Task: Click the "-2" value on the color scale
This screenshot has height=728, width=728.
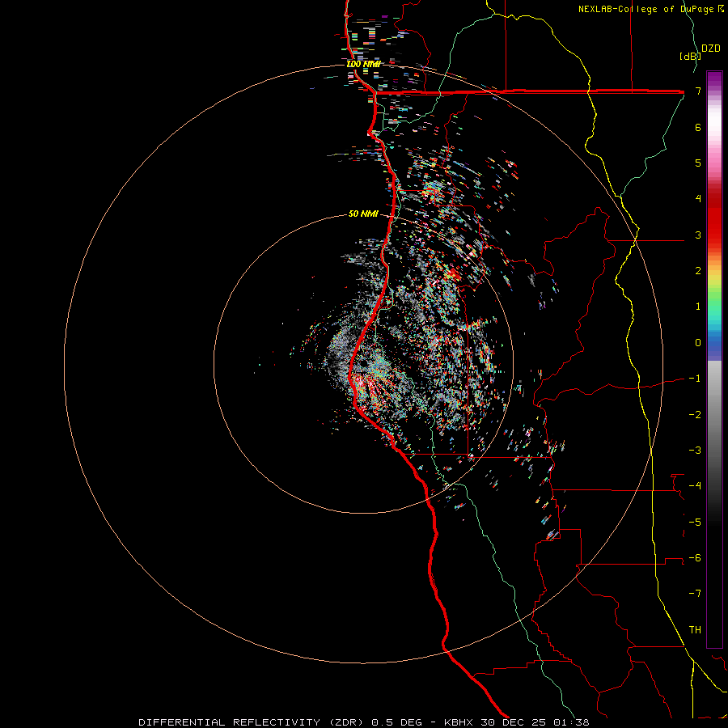Action: pyautogui.click(x=695, y=415)
